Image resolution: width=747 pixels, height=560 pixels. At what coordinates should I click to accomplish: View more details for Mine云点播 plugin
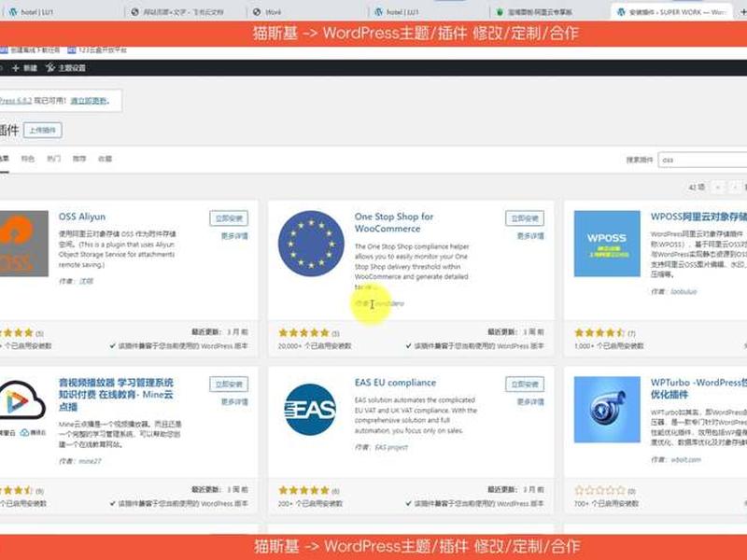[x=234, y=401]
